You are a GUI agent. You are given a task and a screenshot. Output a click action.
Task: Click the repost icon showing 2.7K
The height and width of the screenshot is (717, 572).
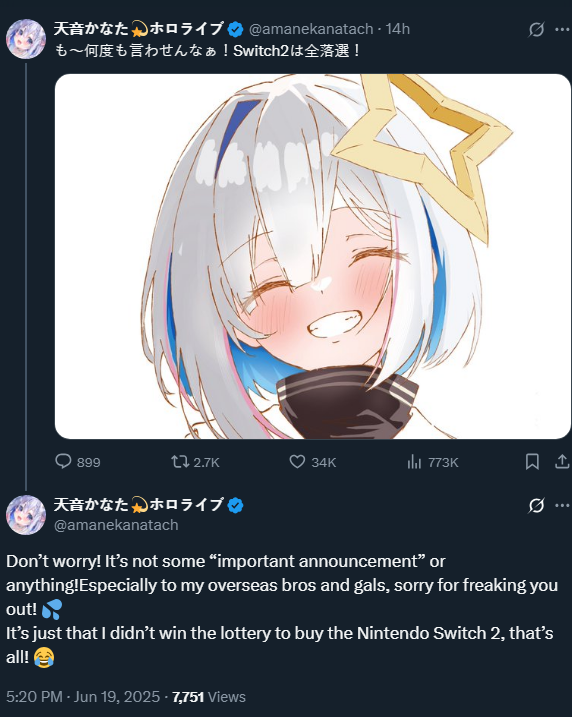180,461
